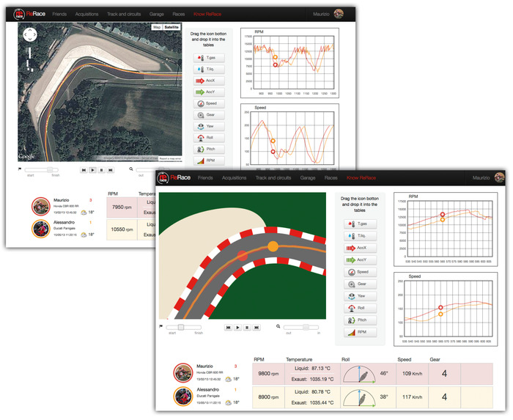513x420 pixels.
Task: Pause playback in front window
Action: click(248, 328)
